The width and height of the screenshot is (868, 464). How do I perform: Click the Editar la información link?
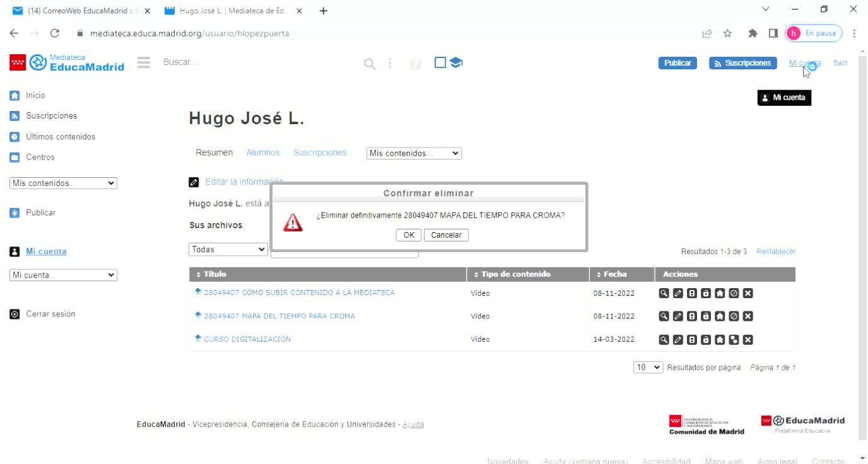(244, 182)
